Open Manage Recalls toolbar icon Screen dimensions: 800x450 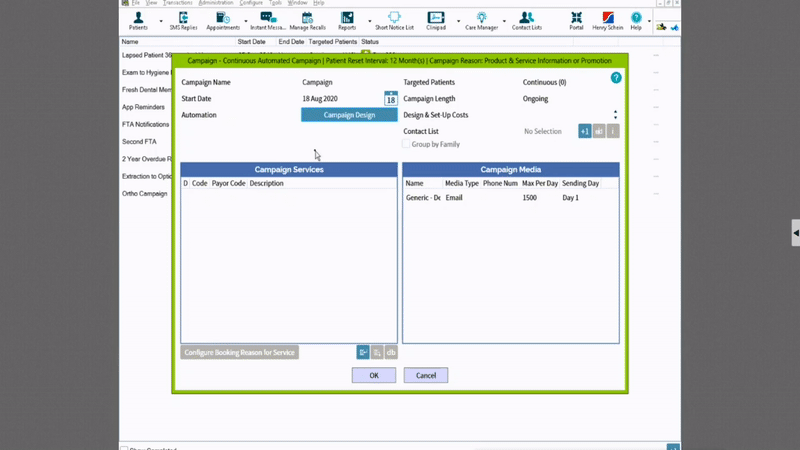pos(307,21)
